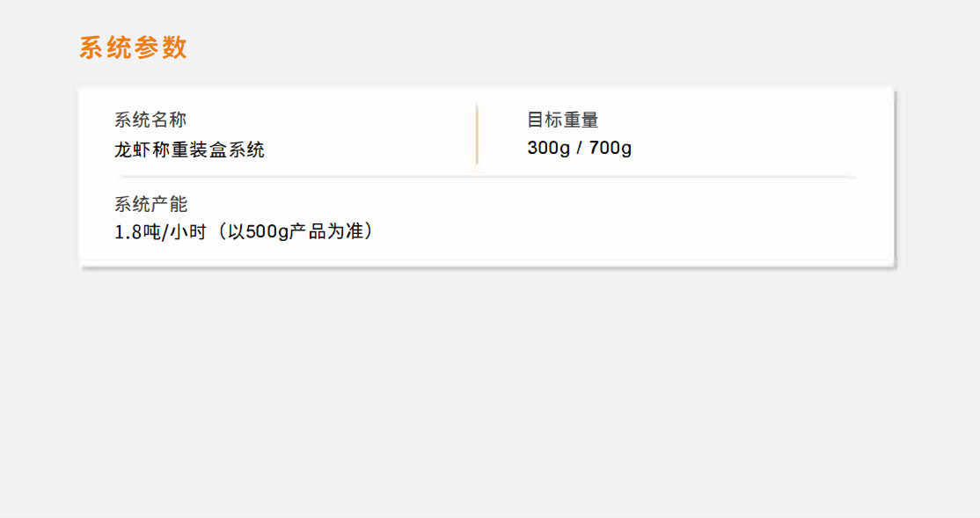Select the 系统名称 label
Viewport: 980px width, 518px height.
tap(150, 120)
